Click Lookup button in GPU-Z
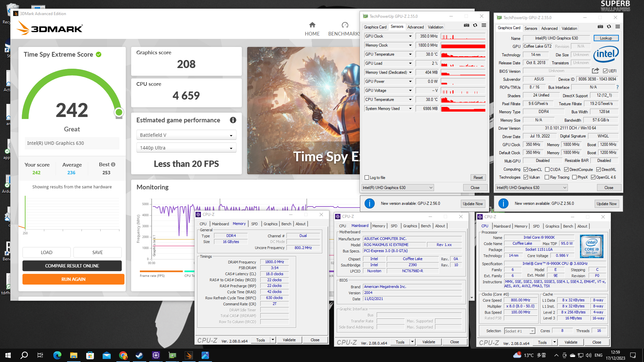Screen dimensions: 644x362 [606, 38]
